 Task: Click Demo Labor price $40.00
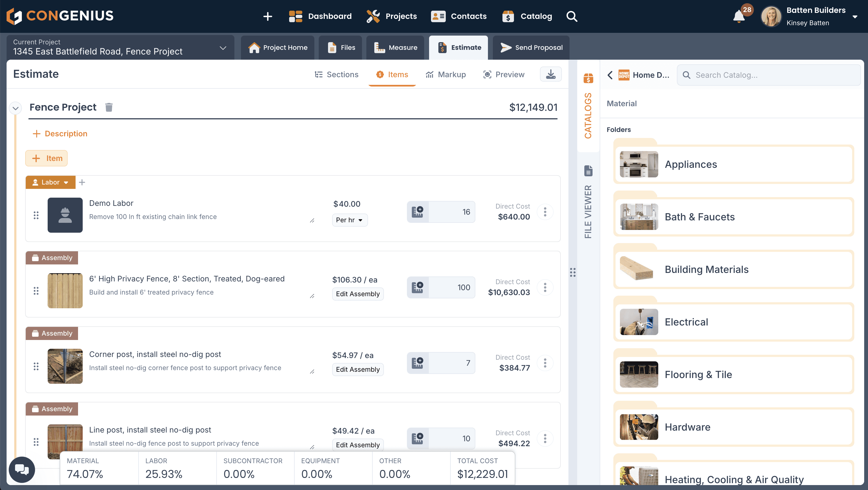click(x=347, y=204)
